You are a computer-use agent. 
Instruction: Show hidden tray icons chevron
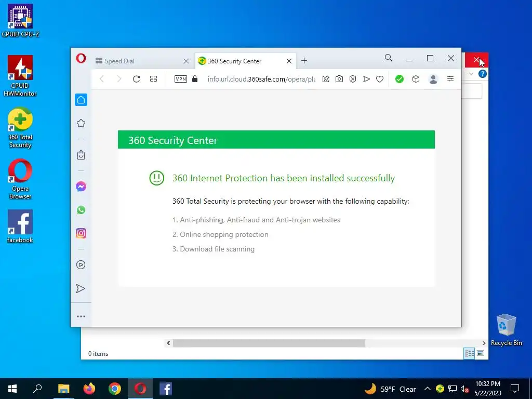[x=428, y=389]
